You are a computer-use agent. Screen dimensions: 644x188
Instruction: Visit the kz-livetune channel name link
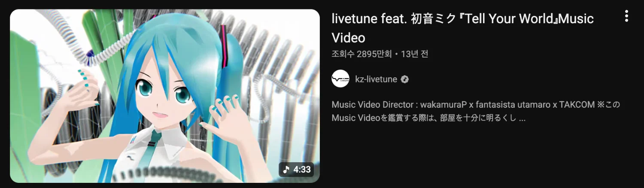click(376, 79)
